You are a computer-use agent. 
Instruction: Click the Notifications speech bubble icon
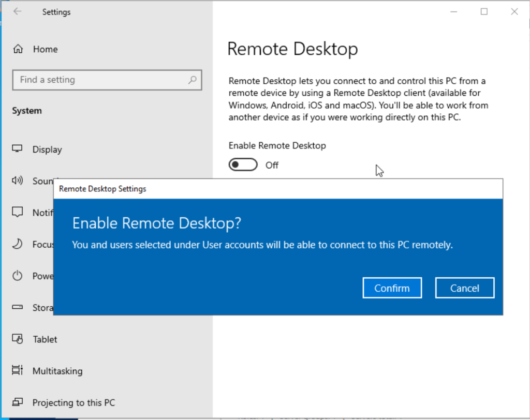tap(18, 213)
